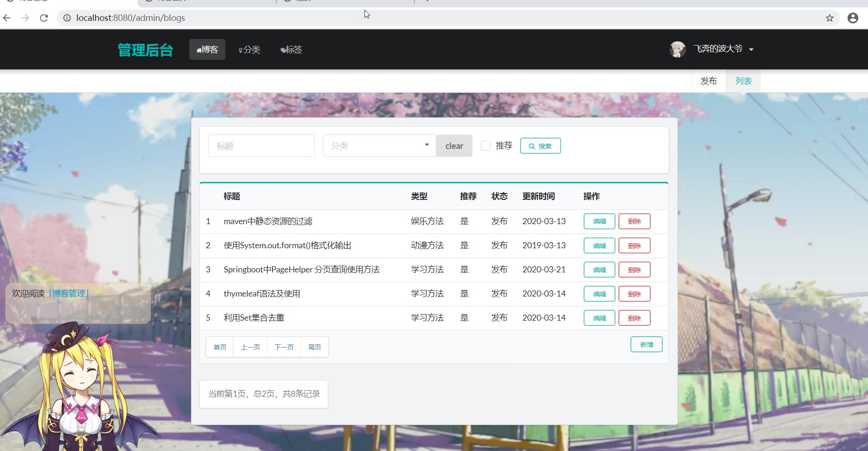The height and width of the screenshot is (451, 868).
Task: Click the 类型 column header
Action: click(419, 196)
